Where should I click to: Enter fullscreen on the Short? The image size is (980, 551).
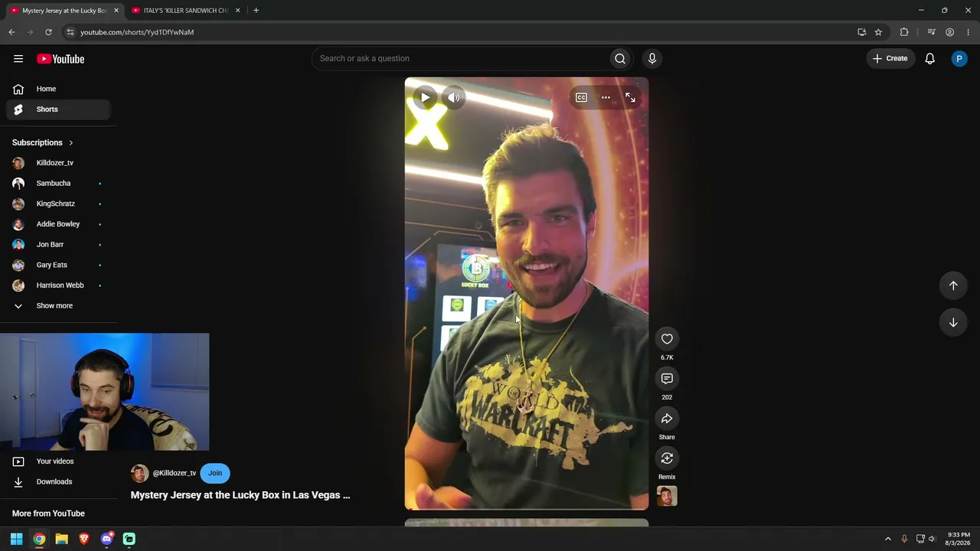[630, 97]
